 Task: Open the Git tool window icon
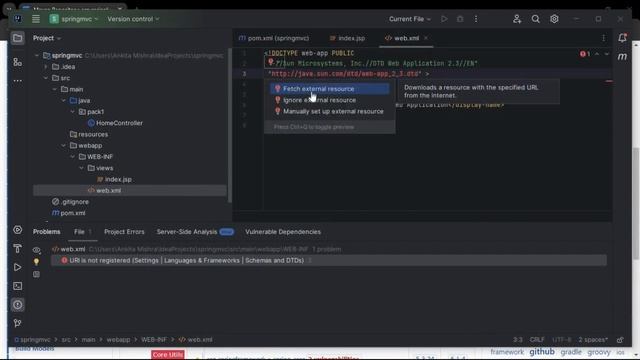(18, 323)
